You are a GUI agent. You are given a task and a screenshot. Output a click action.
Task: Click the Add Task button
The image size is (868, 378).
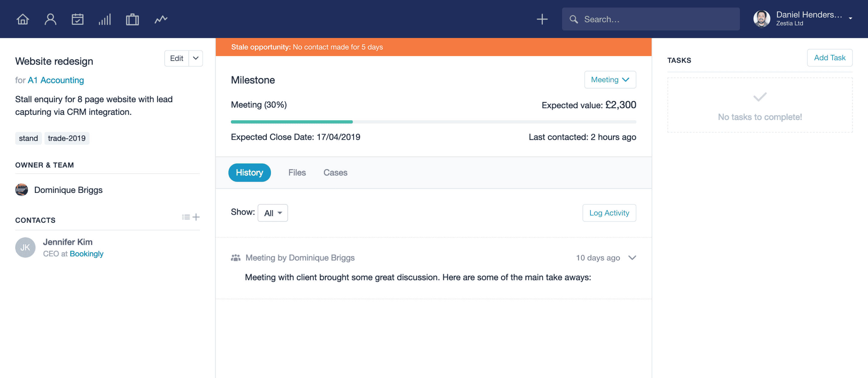coord(830,58)
